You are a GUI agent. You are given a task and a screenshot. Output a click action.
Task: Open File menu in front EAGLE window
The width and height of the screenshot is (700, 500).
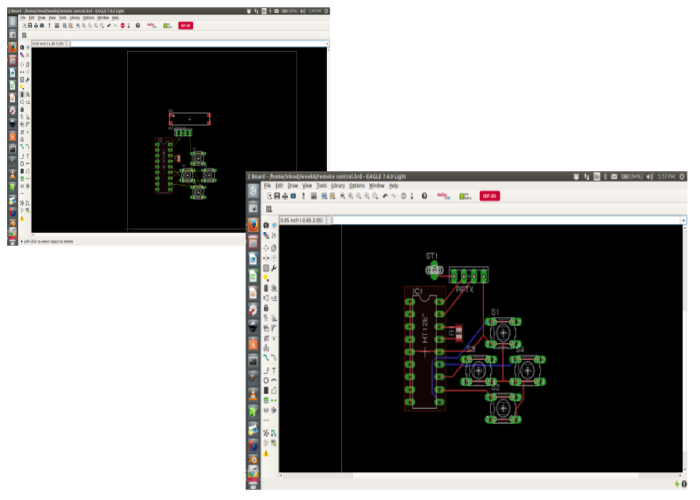[267, 185]
